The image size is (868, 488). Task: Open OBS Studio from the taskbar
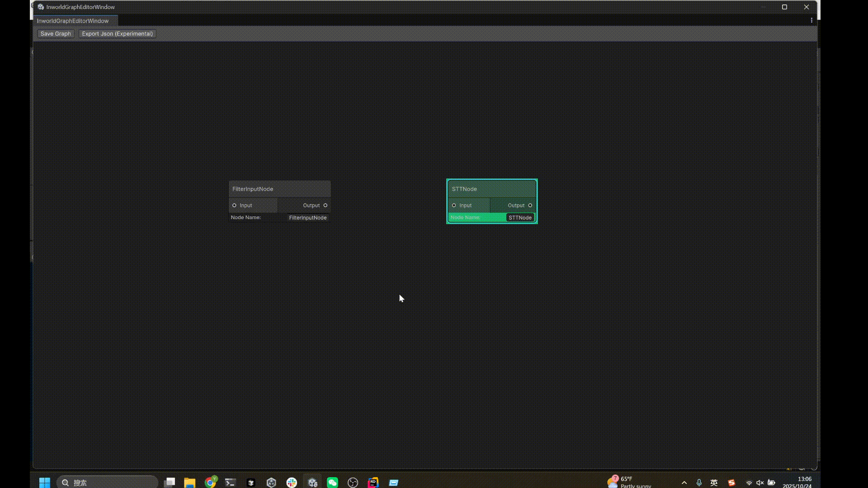[x=353, y=482]
